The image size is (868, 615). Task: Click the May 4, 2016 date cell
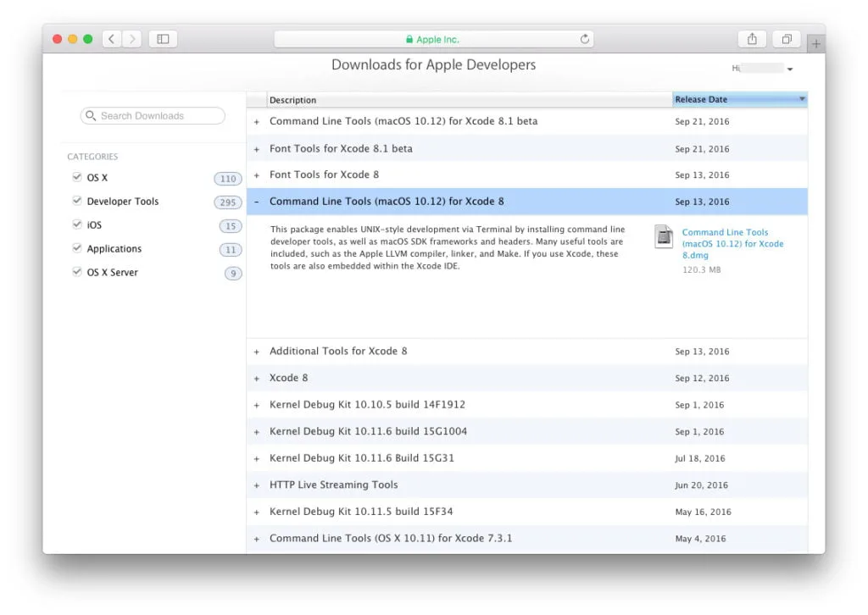coord(700,539)
